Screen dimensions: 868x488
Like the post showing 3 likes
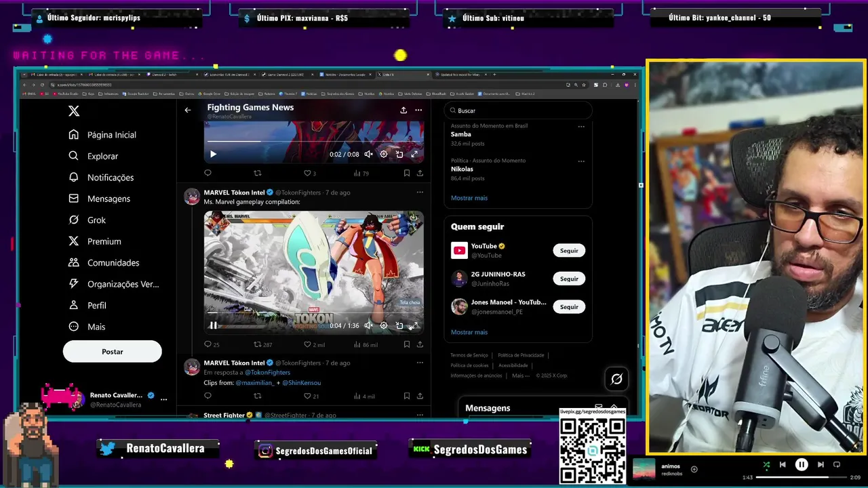coord(309,174)
